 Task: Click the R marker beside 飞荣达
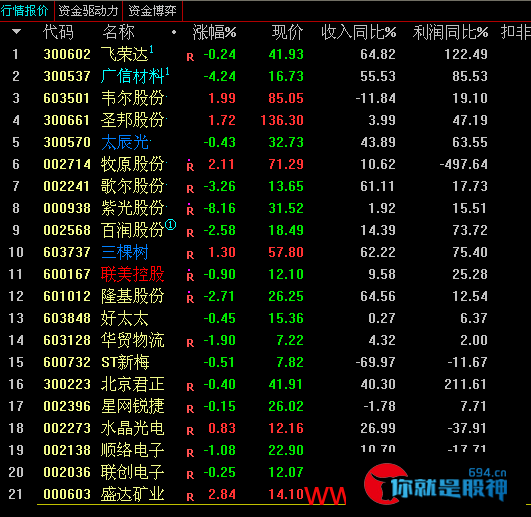pos(190,57)
